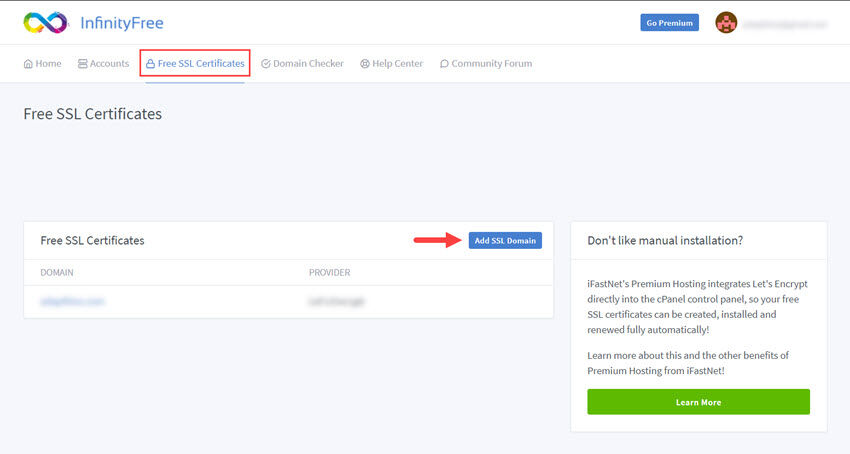This screenshot has width=850, height=454.
Task: Click the blurred provider cell in table
Action: coord(337,302)
